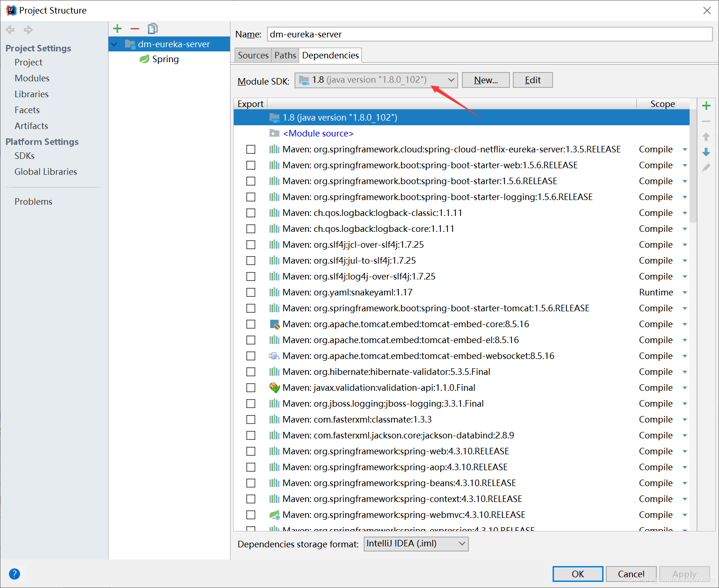Switch to the Paths tab

285,55
